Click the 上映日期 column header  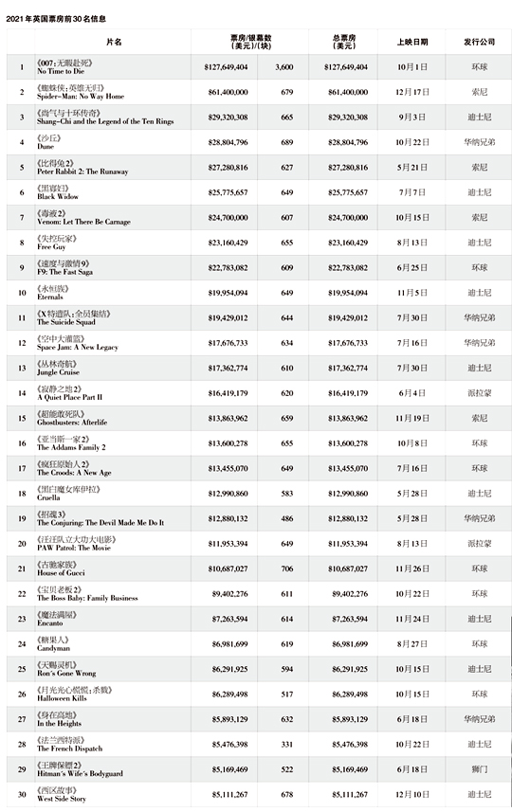(412, 42)
